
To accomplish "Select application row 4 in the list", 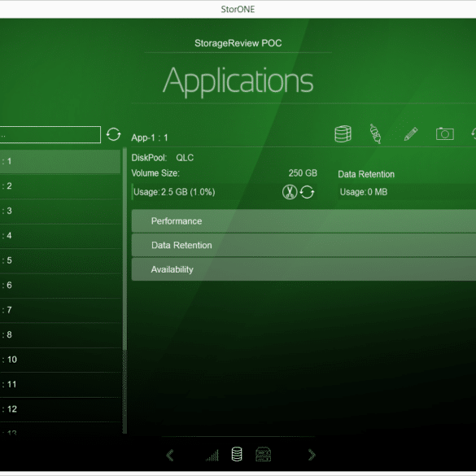I will (60, 236).
